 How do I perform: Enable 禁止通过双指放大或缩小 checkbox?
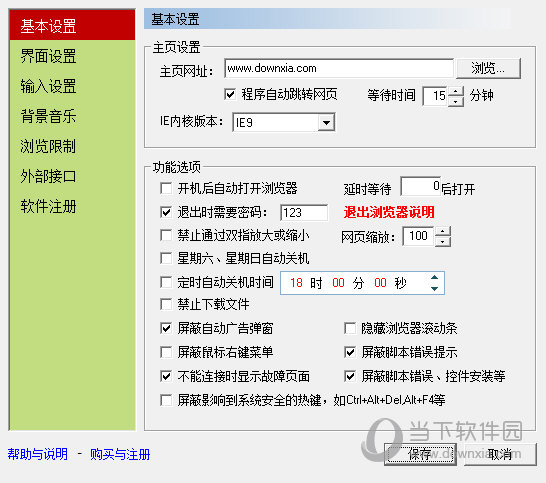point(166,235)
